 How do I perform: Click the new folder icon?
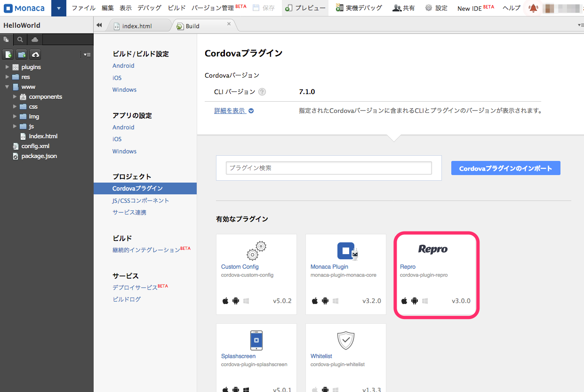click(x=22, y=55)
